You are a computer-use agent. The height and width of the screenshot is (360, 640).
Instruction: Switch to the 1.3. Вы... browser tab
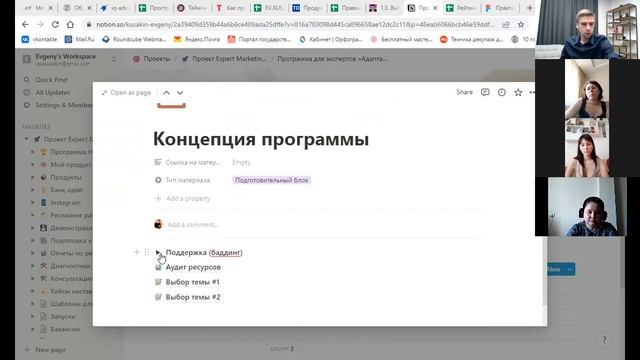(384, 8)
